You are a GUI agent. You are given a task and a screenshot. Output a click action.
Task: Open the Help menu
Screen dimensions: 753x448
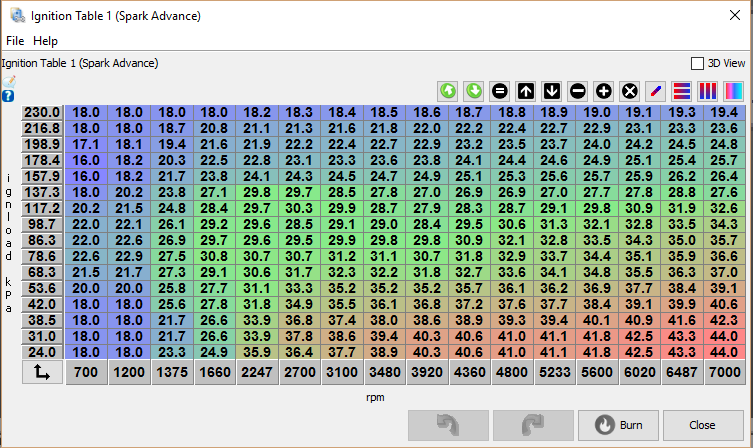tap(46, 41)
